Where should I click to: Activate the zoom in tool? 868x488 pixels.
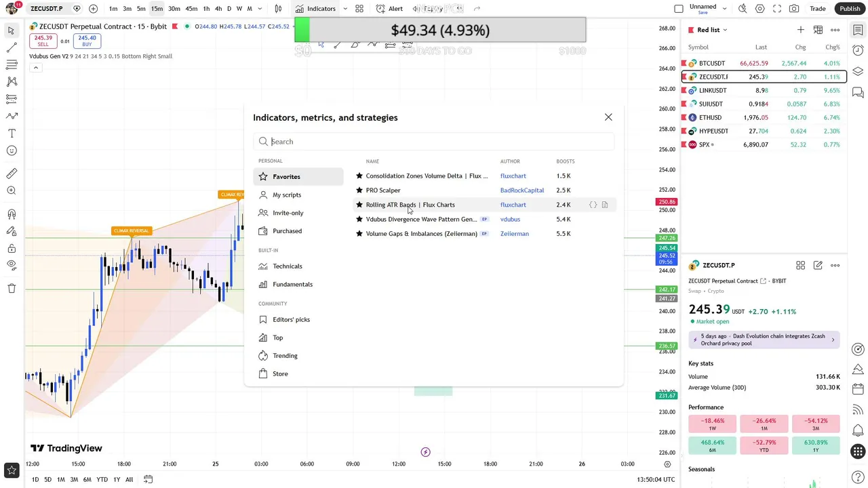[12, 190]
